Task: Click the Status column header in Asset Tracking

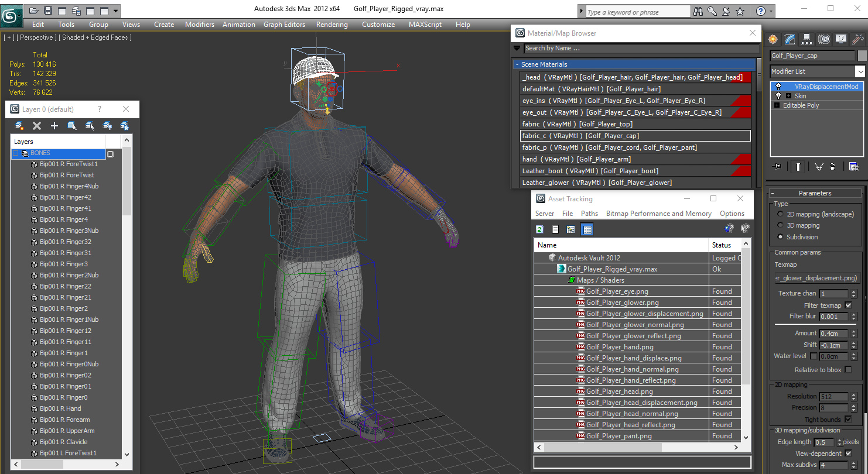Action: 725,245
